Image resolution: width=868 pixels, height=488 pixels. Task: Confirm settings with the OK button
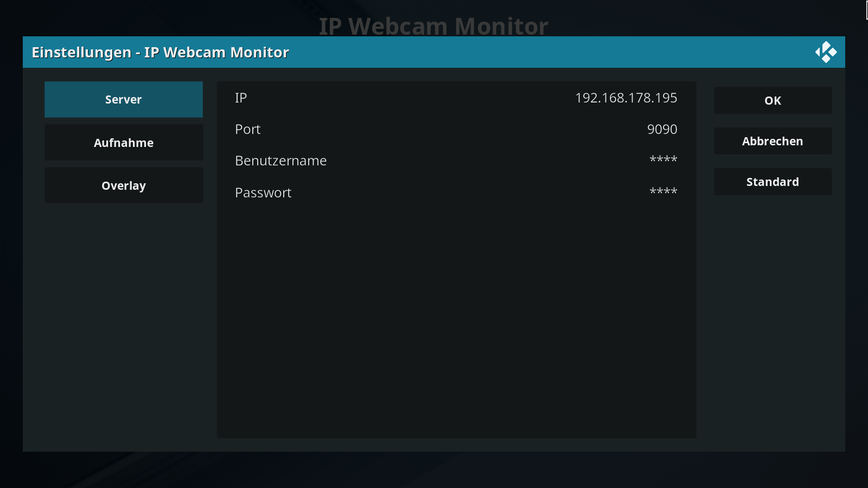click(x=773, y=100)
